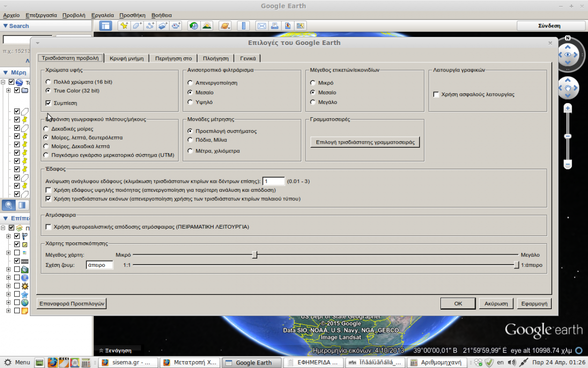This screenshot has width=588, height=368.
Task: Select Μικρό label size option
Action: point(313,83)
